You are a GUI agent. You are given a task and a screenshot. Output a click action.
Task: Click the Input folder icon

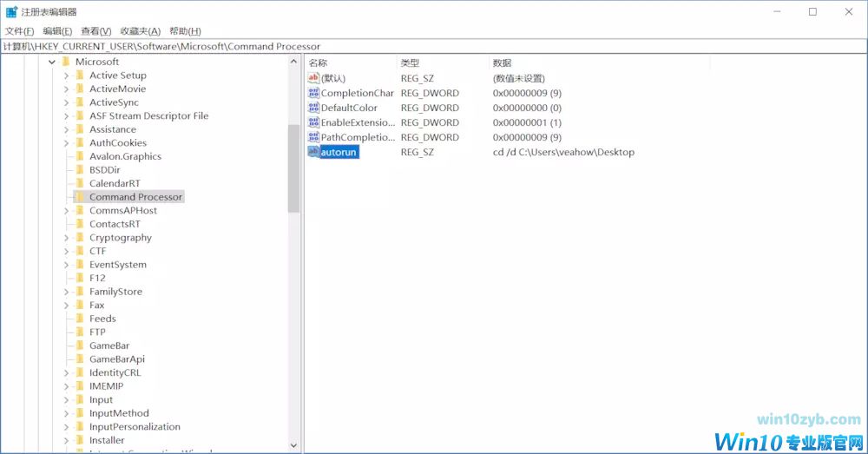click(80, 399)
